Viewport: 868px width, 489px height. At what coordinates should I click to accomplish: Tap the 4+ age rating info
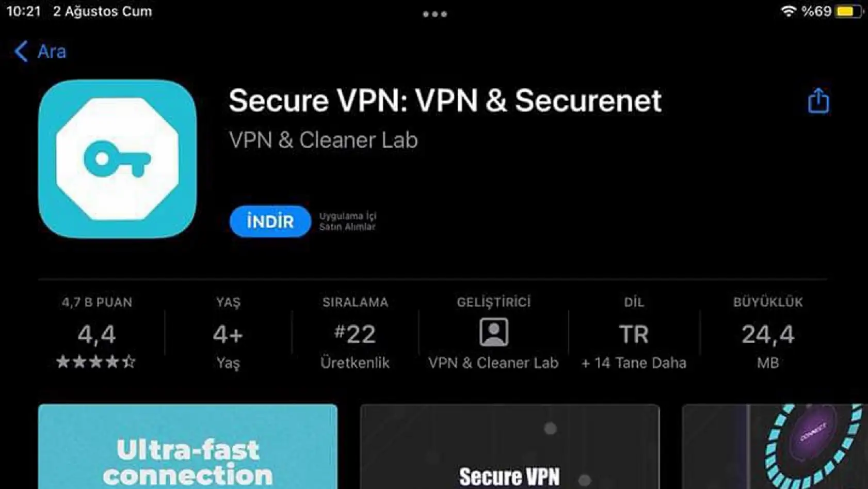pos(228,333)
